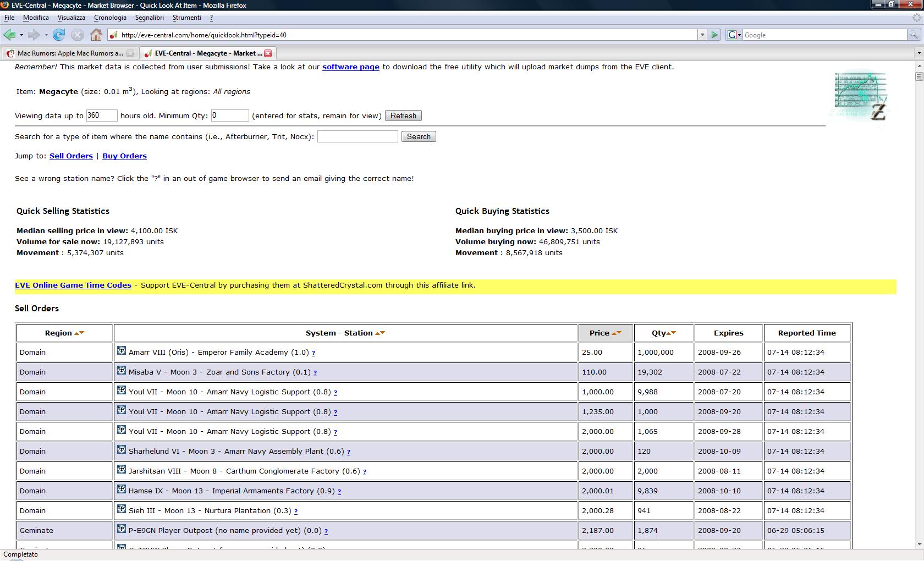Sort Qty column descending with down arrow

tap(673, 333)
